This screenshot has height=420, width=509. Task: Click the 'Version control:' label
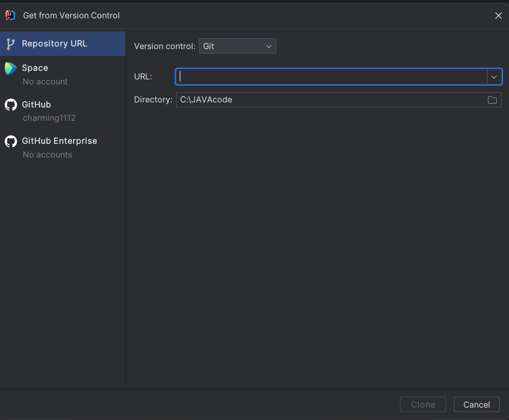(165, 46)
